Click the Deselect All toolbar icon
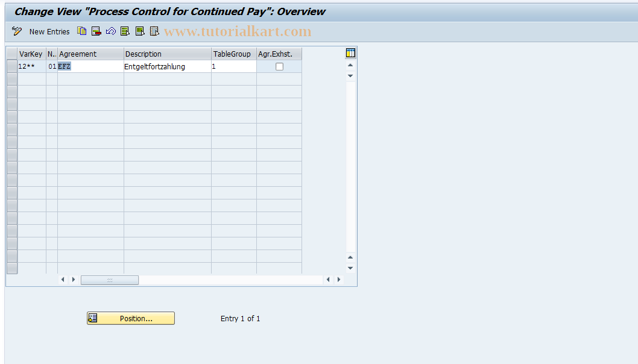 point(154,31)
